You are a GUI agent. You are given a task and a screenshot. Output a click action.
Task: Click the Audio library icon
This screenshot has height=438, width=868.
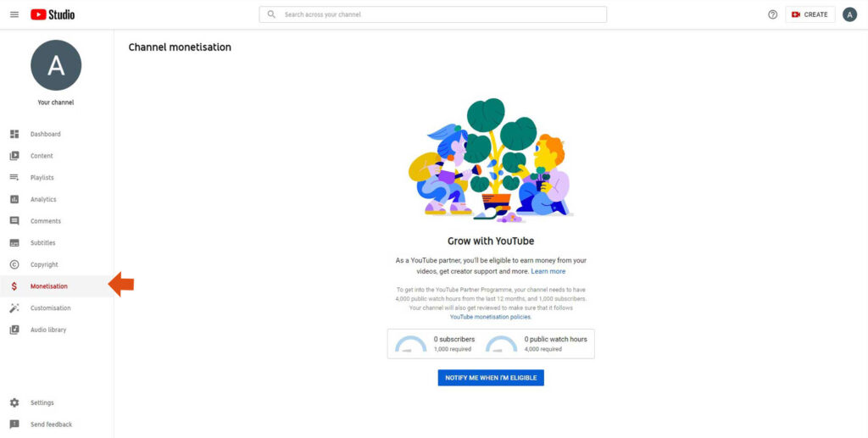(14, 330)
